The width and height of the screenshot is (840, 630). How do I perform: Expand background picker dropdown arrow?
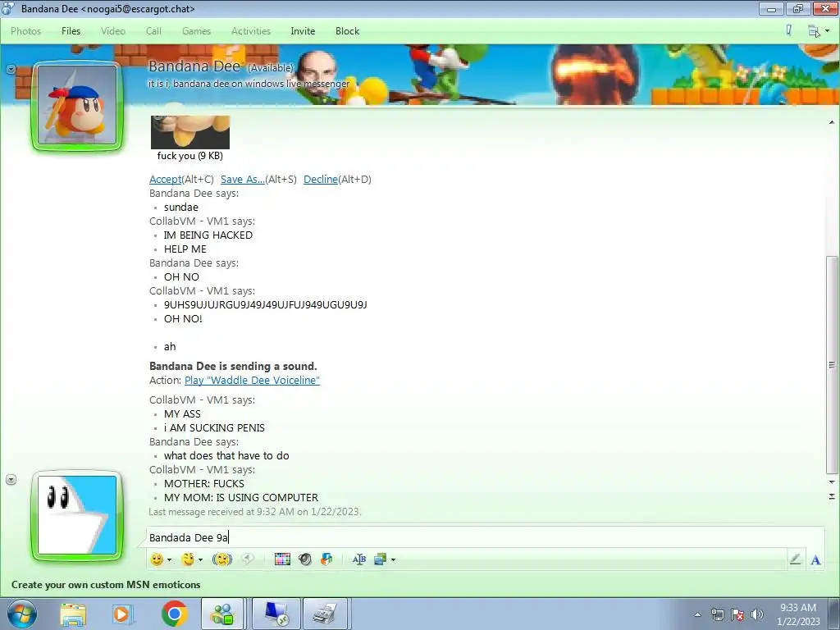coord(393,559)
